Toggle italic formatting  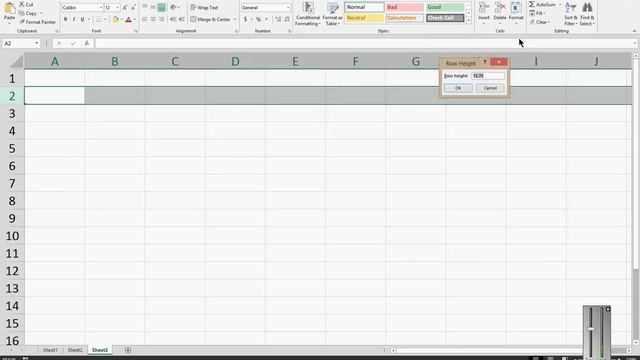(x=74, y=19)
